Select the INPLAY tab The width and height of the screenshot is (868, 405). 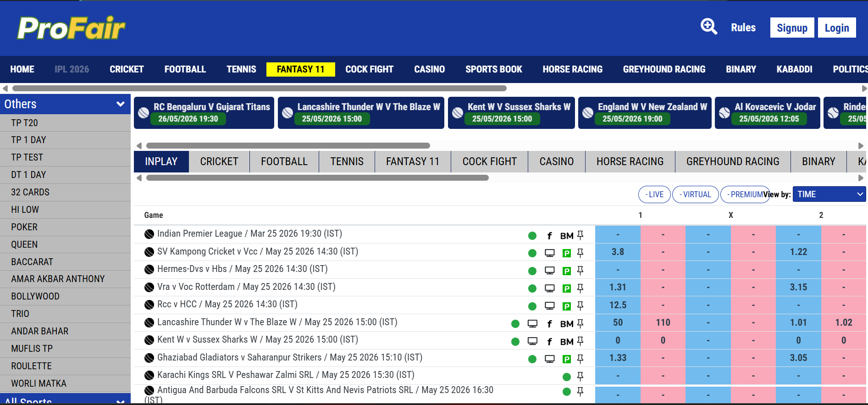pyautogui.click(x=161, y=161)
